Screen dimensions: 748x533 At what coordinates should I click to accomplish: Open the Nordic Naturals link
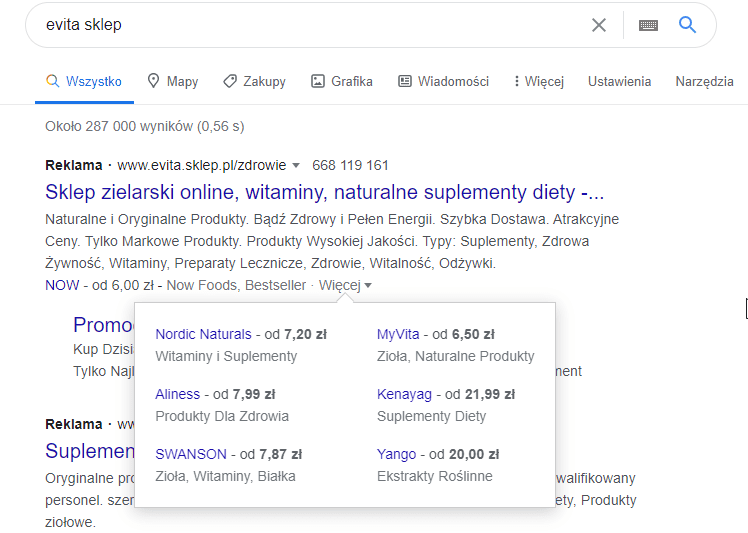click(x=203, y=334)
